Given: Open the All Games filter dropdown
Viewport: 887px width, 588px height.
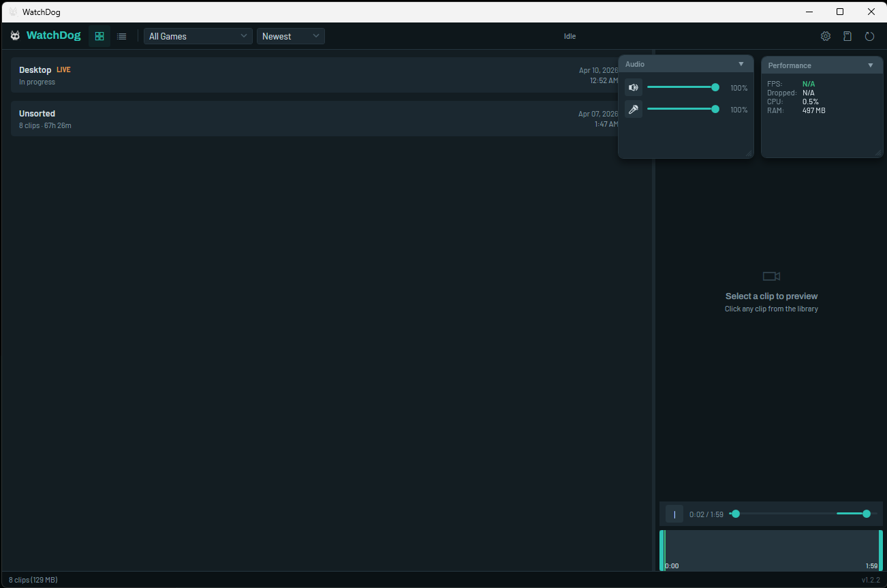Looking at the screenshot, I should pyautogui.click(x=198, y=35).
